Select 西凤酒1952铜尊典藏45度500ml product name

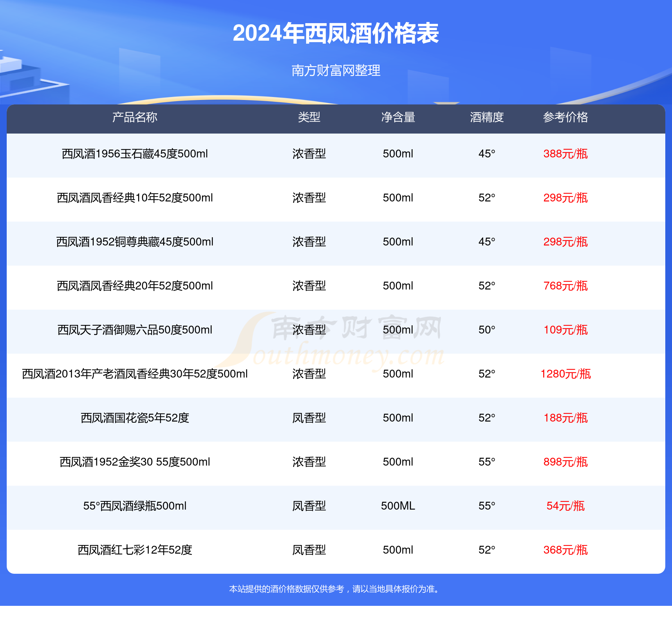(x=135, y=242)
